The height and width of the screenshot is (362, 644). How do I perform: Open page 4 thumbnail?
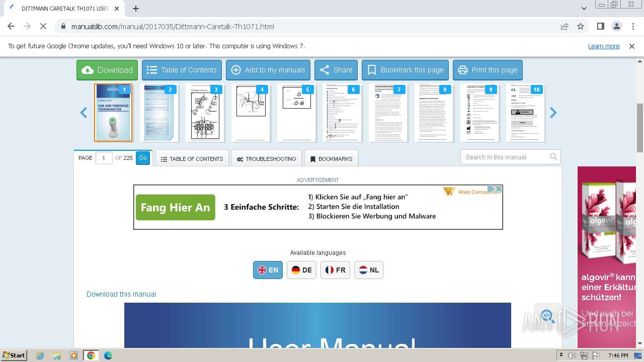tap(251, 113)
